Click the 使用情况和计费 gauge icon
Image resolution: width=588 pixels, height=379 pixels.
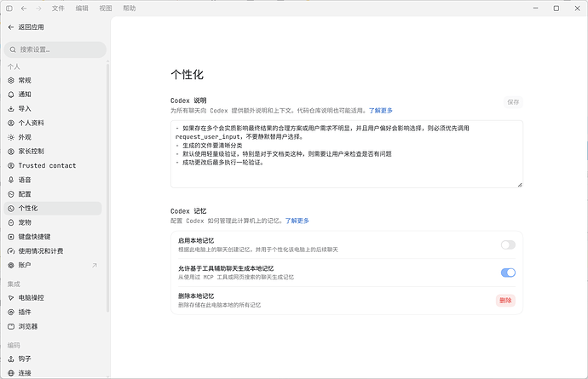coord(11,251)
